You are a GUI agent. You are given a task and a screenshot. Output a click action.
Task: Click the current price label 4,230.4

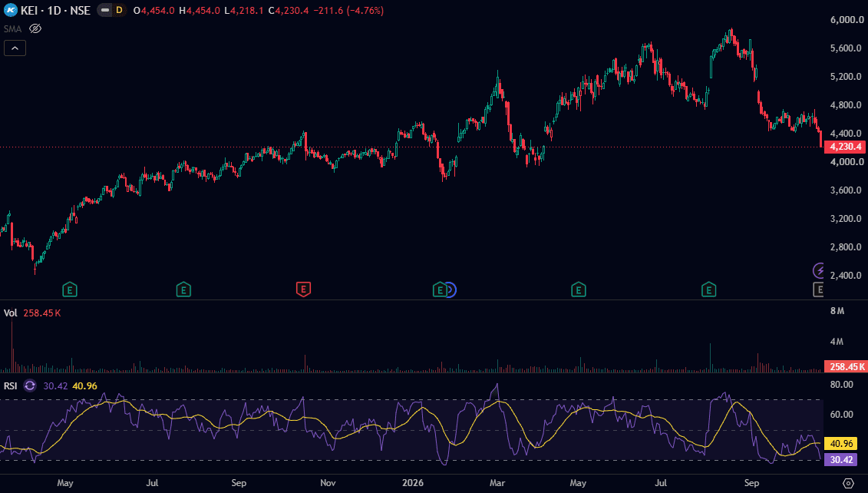845,147
